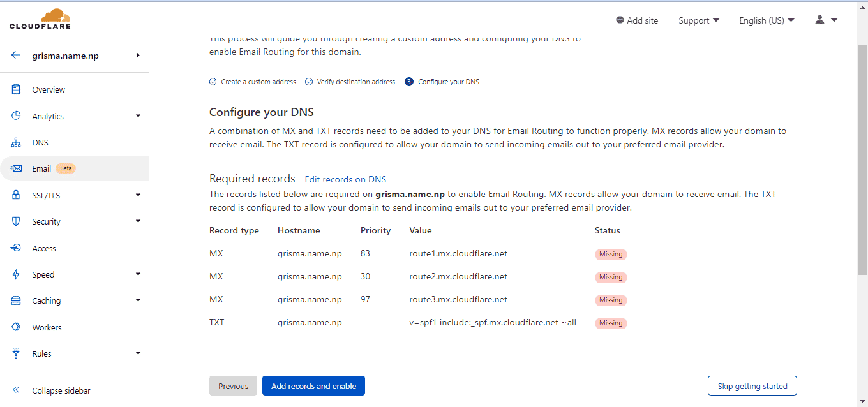Click the Access login icon
868x407 pixels.
coord(16,248)
